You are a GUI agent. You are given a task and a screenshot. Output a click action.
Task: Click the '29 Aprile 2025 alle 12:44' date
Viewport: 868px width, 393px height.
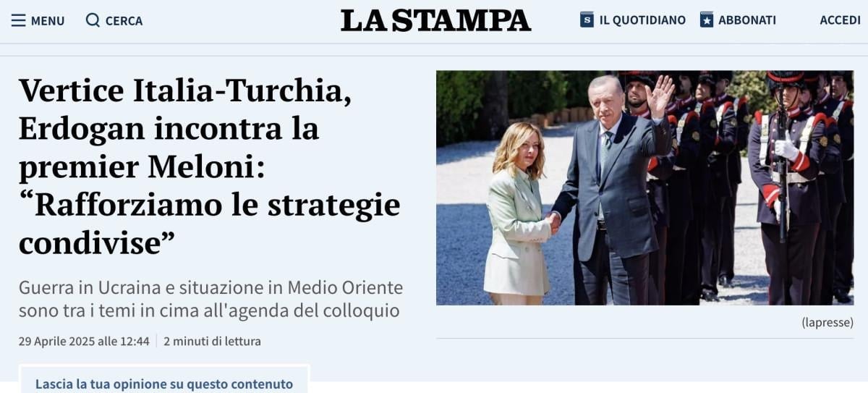(84, 341)
